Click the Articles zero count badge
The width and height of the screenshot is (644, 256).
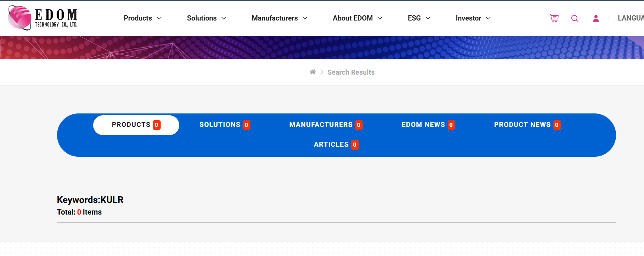point(355,145)
